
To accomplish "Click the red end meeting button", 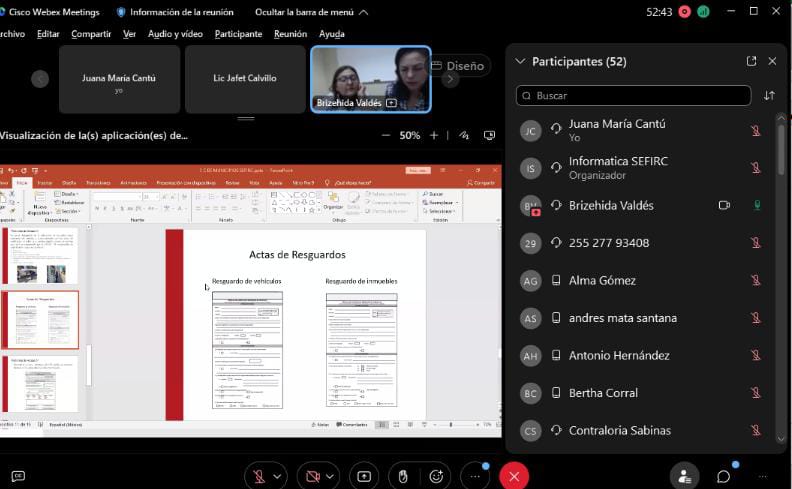I will click(x=514, y=476).
